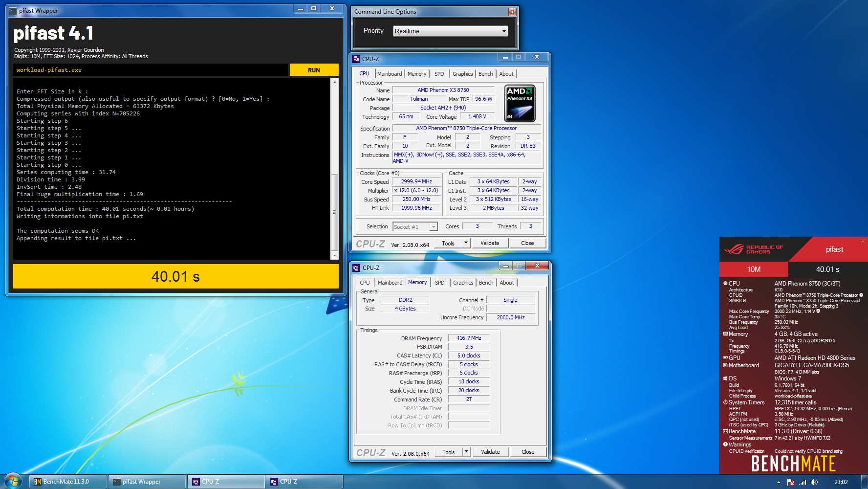Click the yellow RUN button in pifast Wrapper
This screenshot has height=489, width=868.
[314, 70]
